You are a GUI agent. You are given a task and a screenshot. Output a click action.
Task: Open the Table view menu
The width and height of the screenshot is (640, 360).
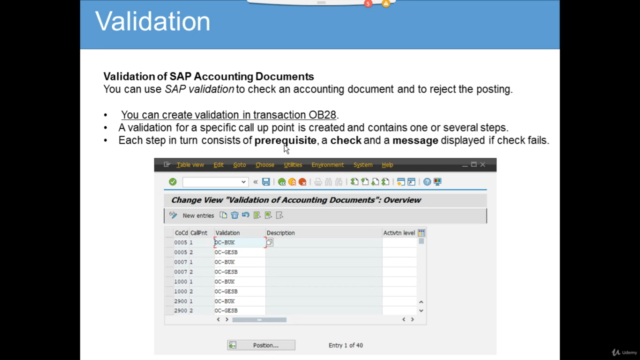pos(190,165)
